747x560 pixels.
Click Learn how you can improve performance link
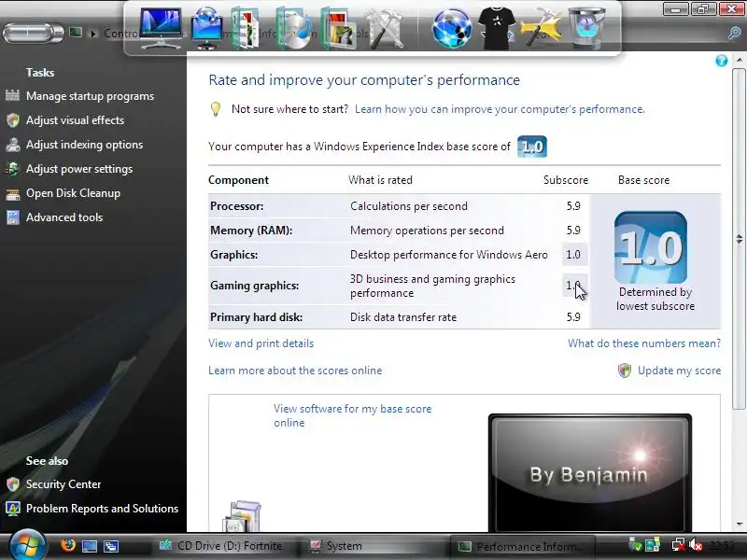(x=500, y=109)
